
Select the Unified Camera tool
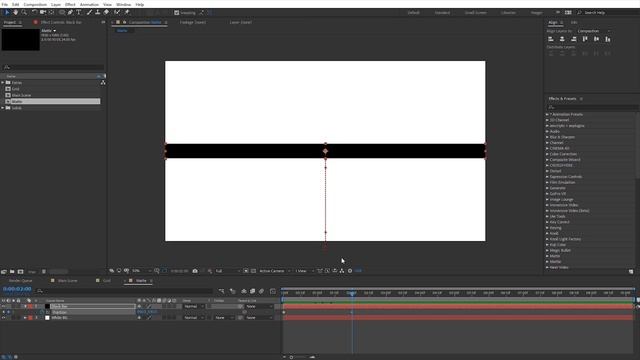(42, 13)
